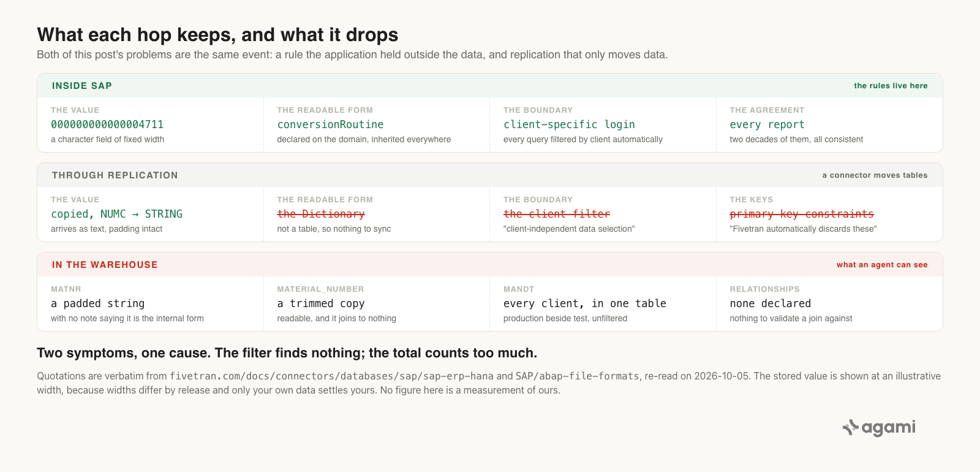Click the "MATNR" column label

click(x=66, y=289)
